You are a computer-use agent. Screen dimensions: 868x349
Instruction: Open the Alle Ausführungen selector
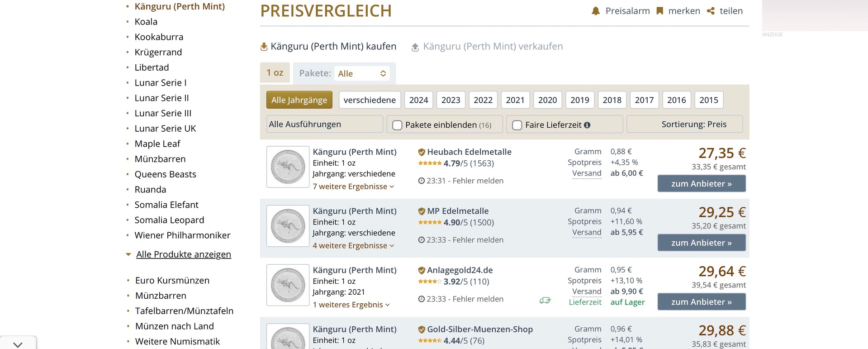[x=324, y=124]
